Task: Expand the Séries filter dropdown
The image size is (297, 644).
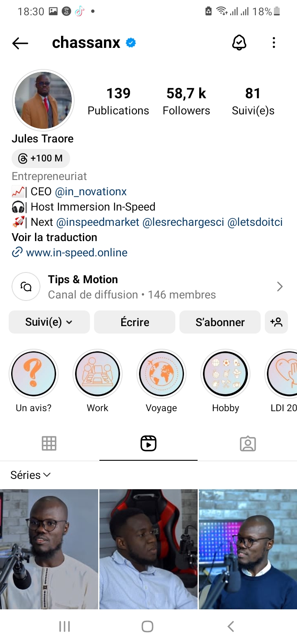Action: [31, 475]
